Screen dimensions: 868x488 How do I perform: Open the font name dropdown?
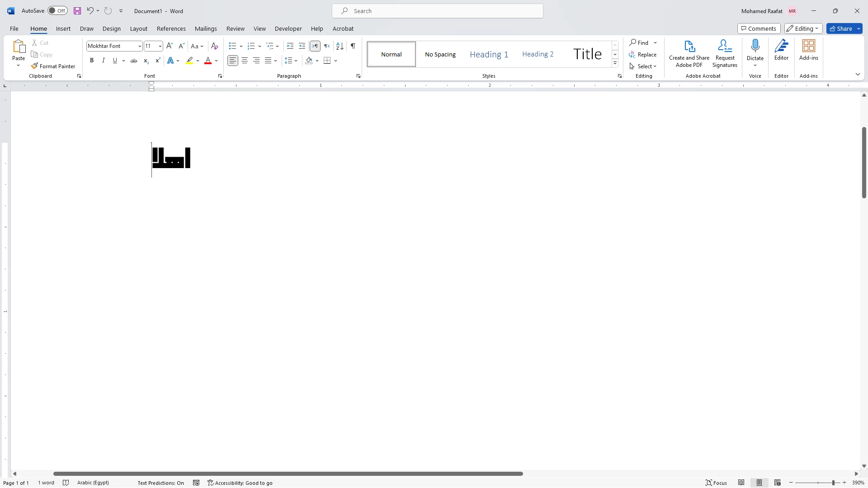point(140,46)
